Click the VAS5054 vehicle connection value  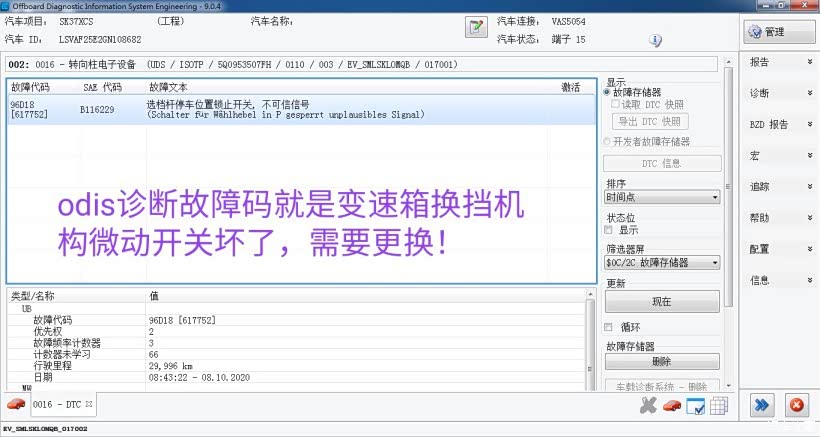tap(568, 22)
